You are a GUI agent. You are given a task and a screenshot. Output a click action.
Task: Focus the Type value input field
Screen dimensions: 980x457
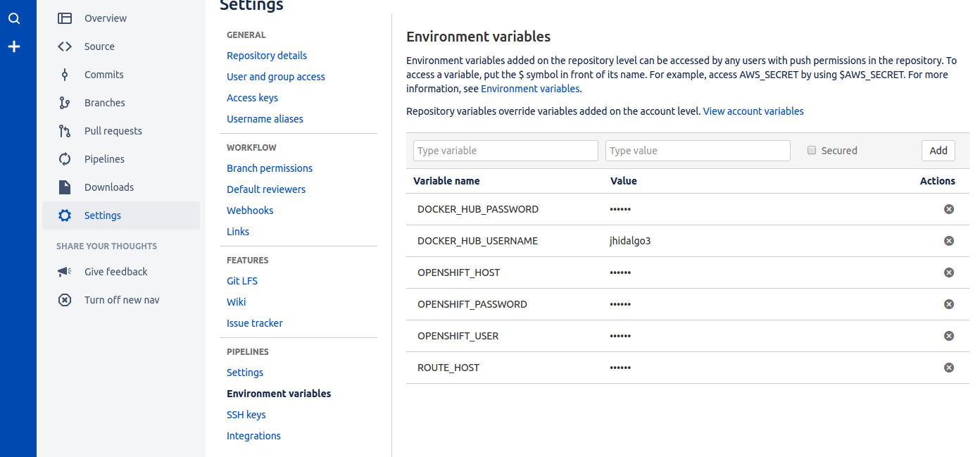click(698, 151)
